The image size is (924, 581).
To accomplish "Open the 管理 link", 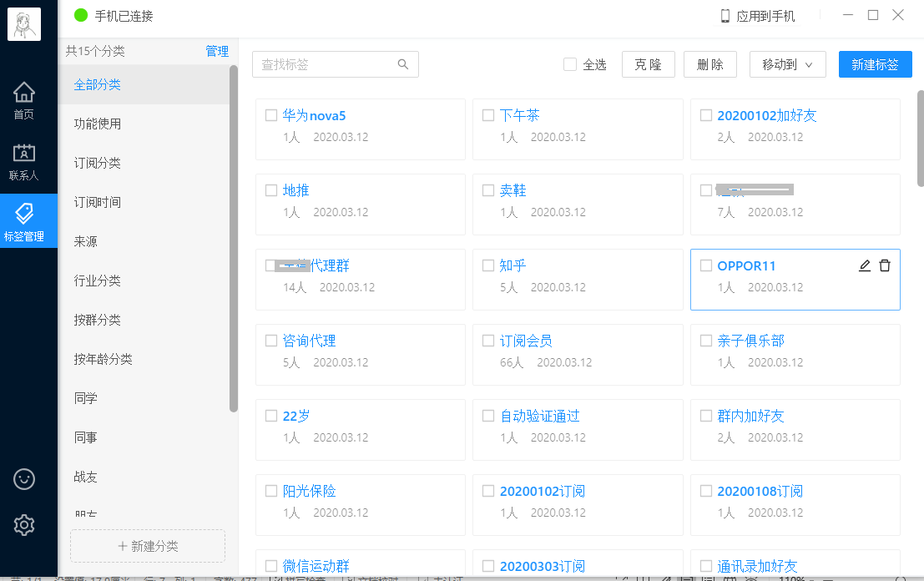I will (217, 51).
